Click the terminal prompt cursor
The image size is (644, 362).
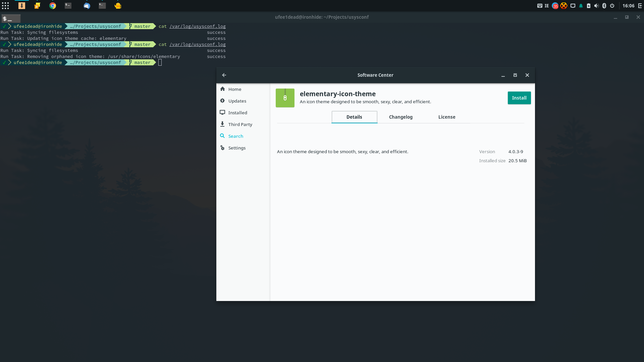click(160, 62)
